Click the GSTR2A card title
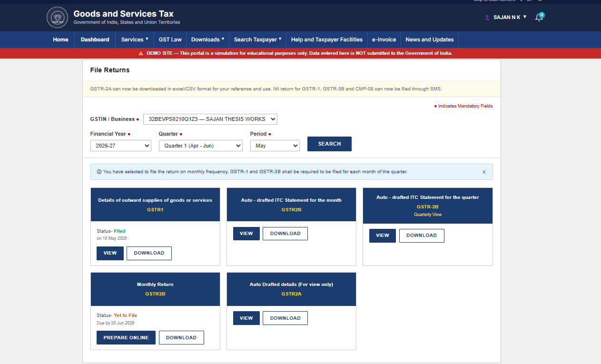The image size is (601, 364). [x=291, y=294]
